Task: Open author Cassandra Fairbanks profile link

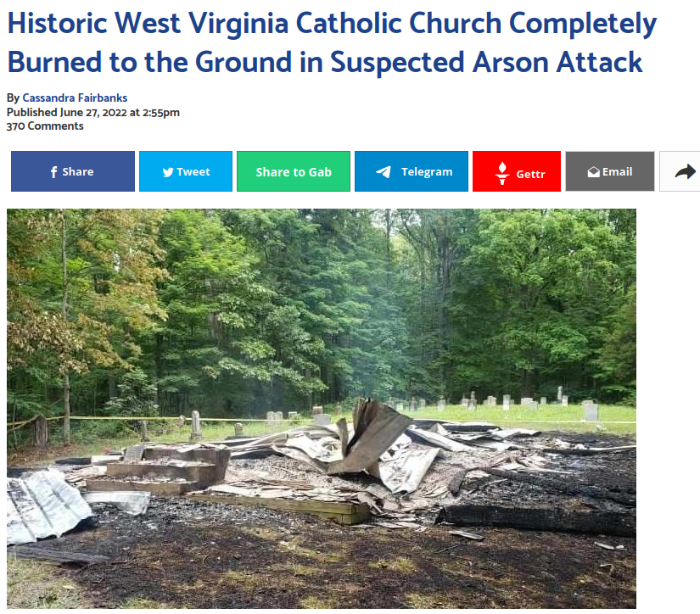Action: 75,98
